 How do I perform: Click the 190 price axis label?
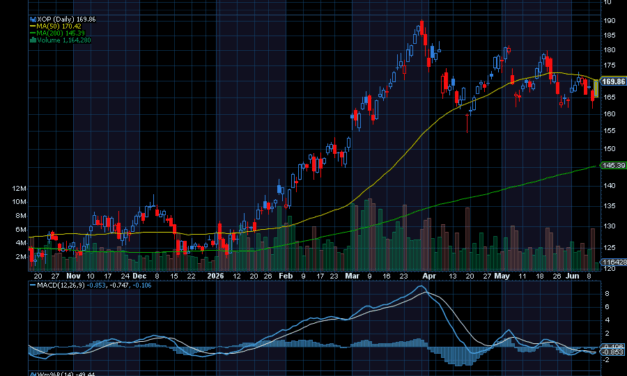click(609, 21)
